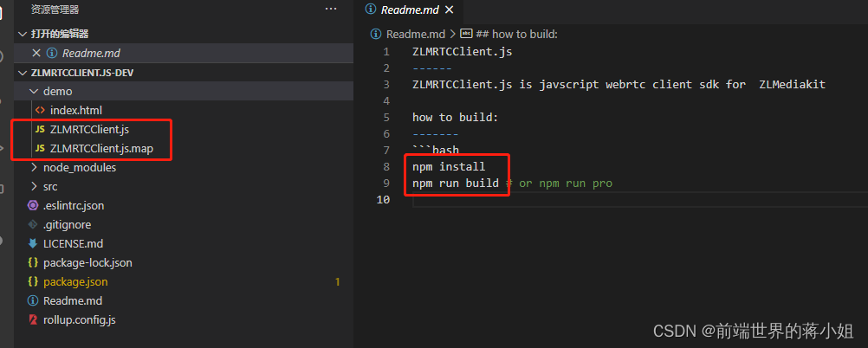This screenshot has width=868, height=348.
Task: Click the line 3 sdk description text
Action: 619,85
